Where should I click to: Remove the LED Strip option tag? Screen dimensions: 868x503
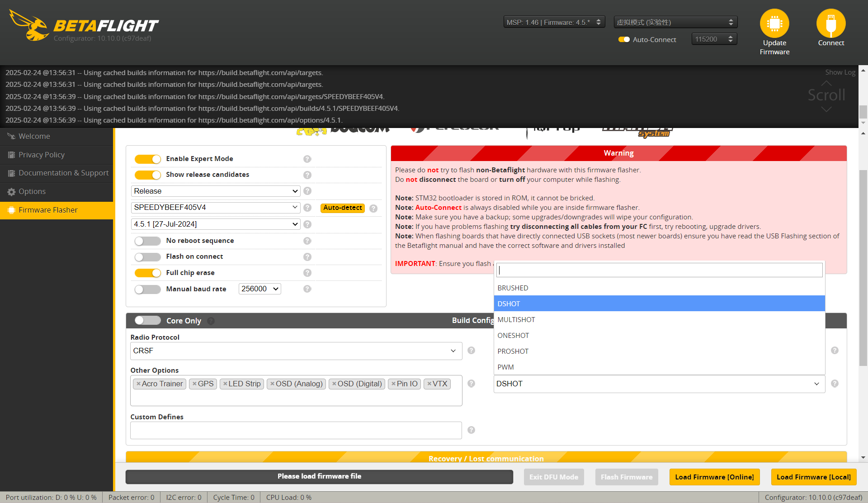click(x=225, y=384)
